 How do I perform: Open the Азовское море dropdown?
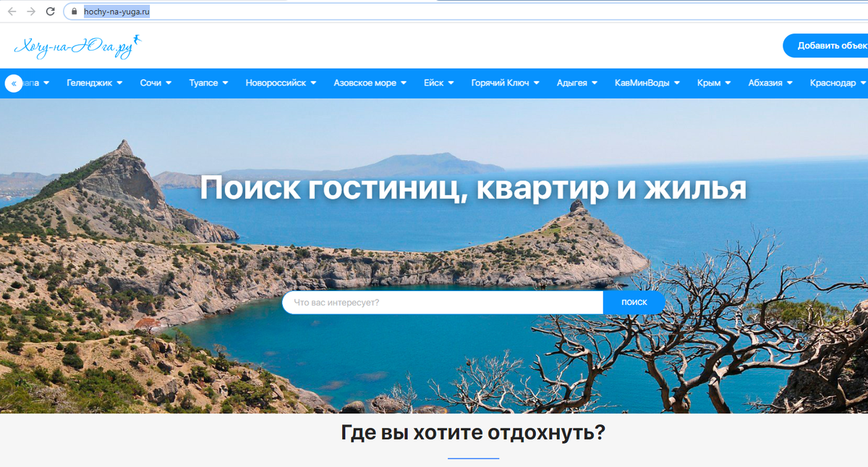click(x=369, y=82)
